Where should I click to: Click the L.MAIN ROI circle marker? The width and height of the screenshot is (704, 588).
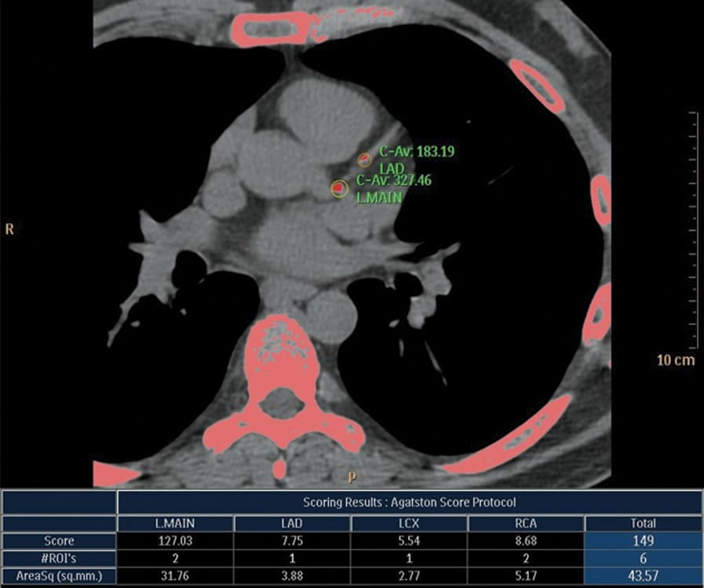pos(339,188)
